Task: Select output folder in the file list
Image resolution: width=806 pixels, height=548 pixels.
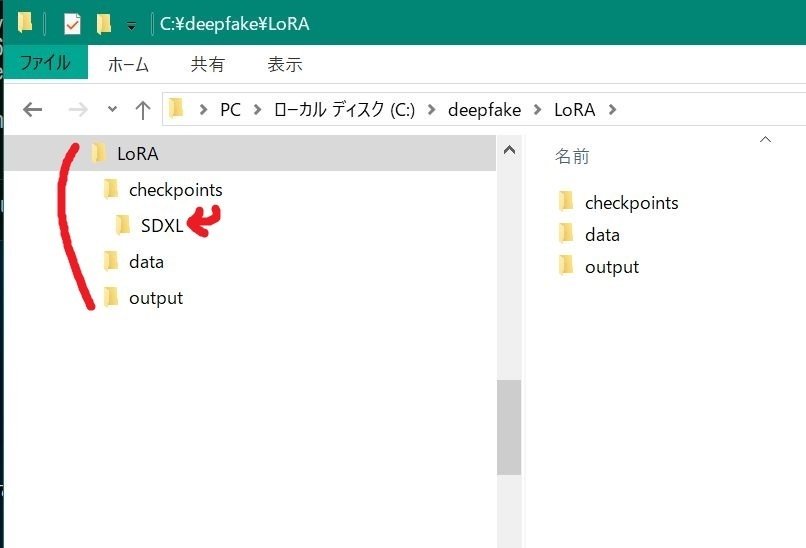Action: (612, 267)
